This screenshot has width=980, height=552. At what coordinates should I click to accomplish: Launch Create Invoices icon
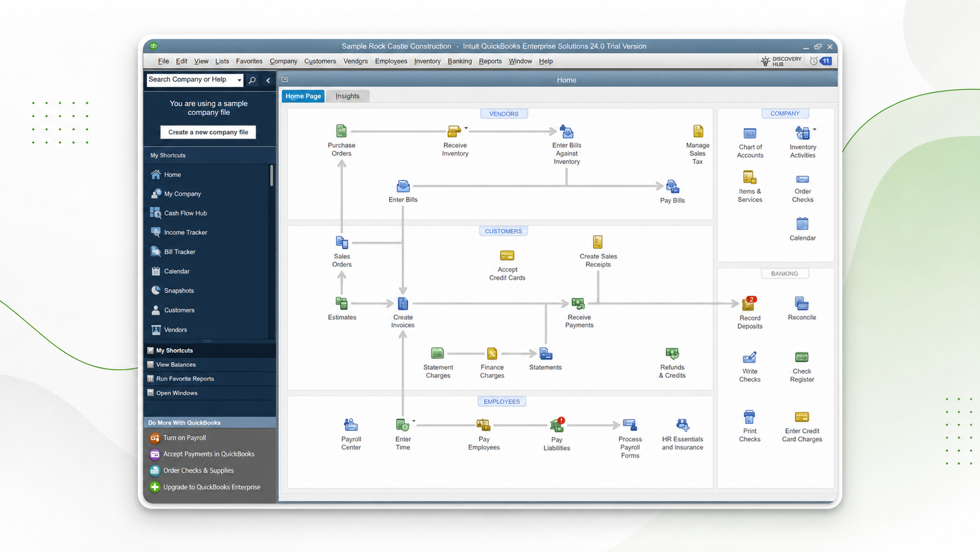tap(403, 303)
